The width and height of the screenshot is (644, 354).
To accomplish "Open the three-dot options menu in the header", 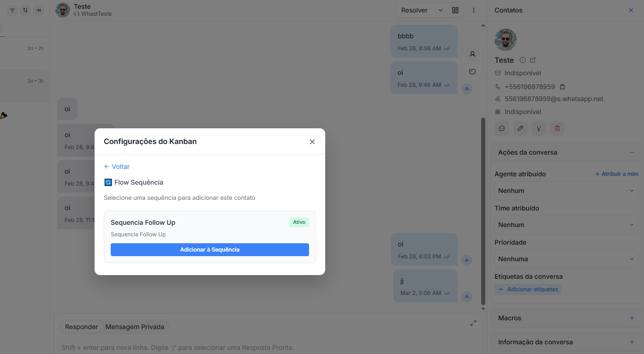I will (474, 10).
